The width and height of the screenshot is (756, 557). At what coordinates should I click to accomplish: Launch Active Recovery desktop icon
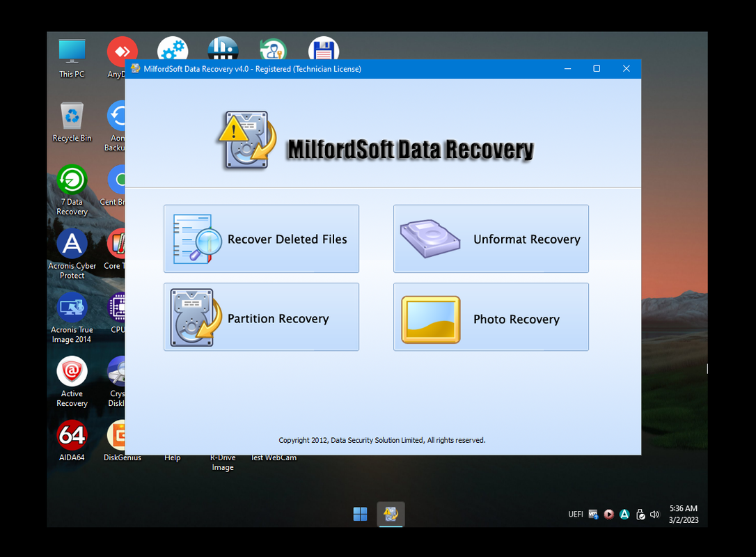(72, 382)
